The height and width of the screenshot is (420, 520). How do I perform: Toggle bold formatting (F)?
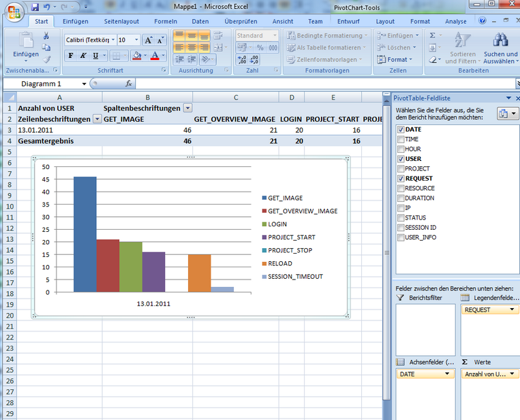[70, 56]
